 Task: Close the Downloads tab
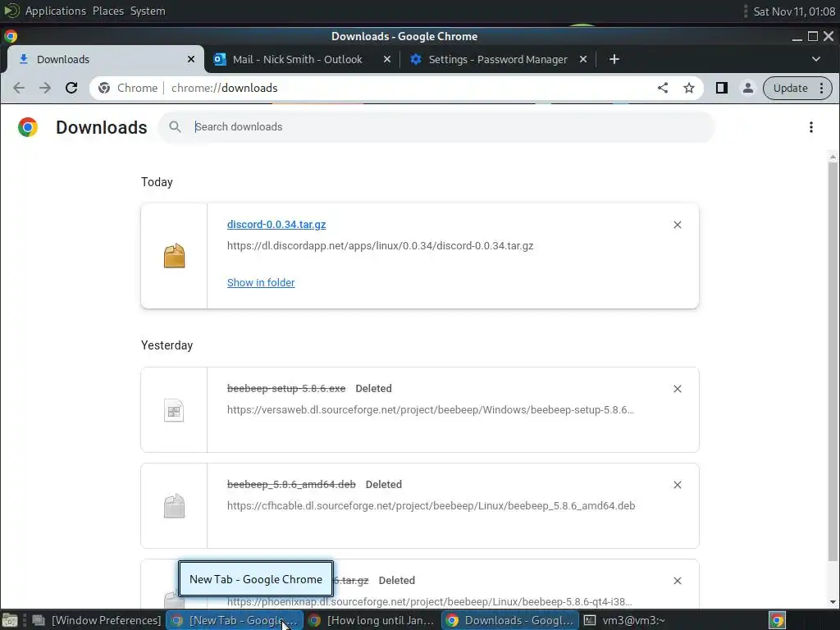(191, 59)
